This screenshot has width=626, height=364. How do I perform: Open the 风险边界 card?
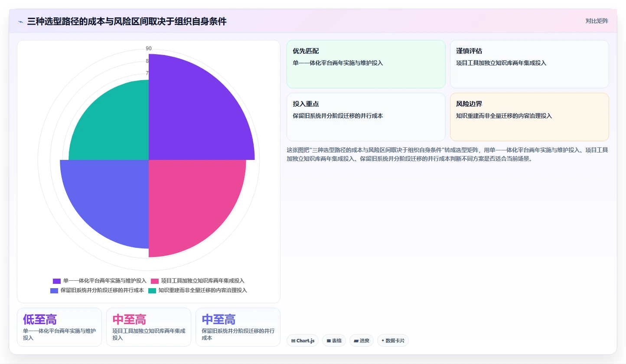pyautogui.click(x=529, y=117)
